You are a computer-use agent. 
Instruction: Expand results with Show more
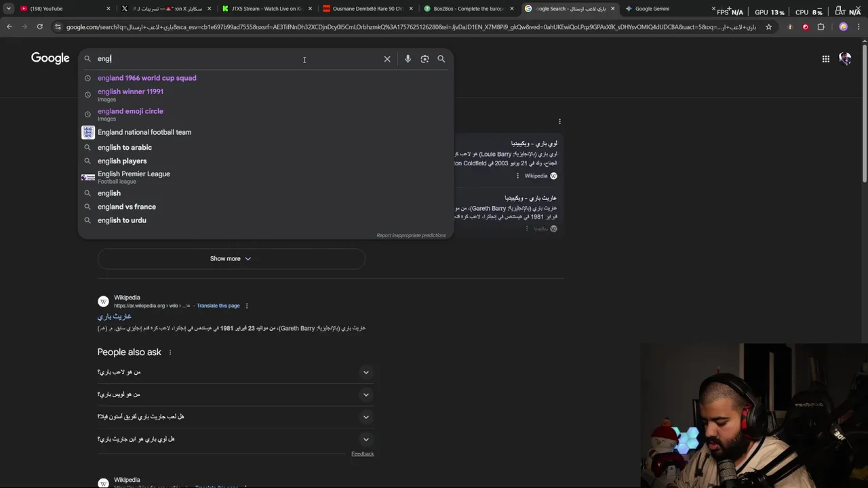231,258
